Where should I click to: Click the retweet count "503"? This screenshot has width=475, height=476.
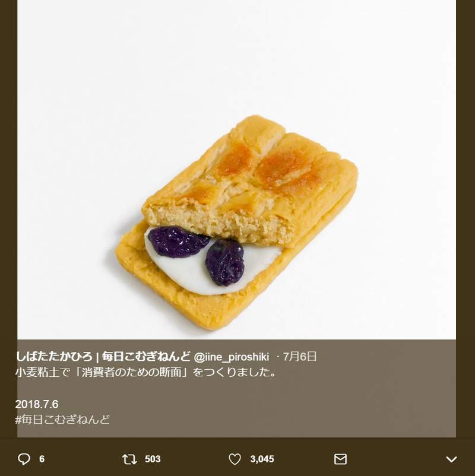point(153,459)
